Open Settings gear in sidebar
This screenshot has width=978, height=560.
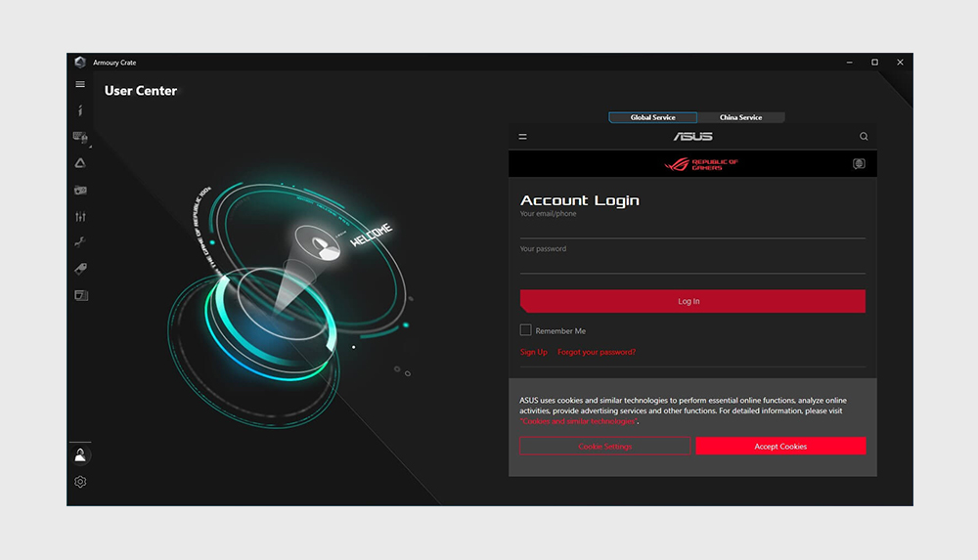pyautogui.click(x=80, y=482)
